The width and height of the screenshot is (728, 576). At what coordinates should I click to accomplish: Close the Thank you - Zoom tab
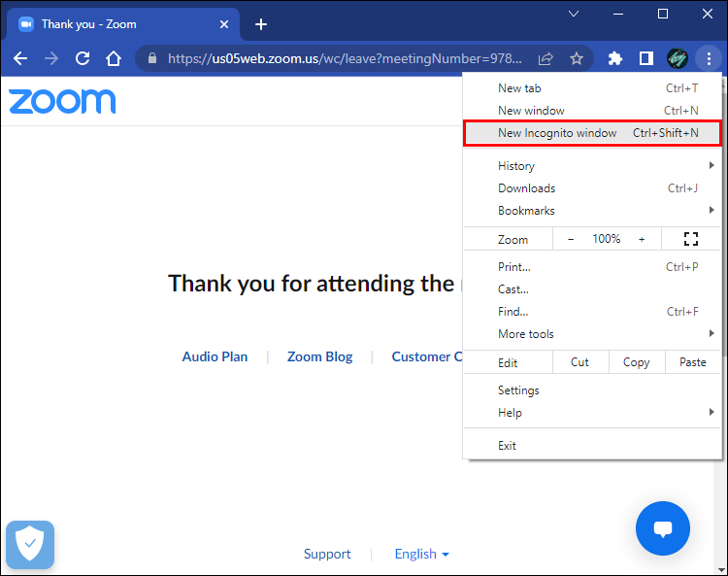tap(224, 24)
